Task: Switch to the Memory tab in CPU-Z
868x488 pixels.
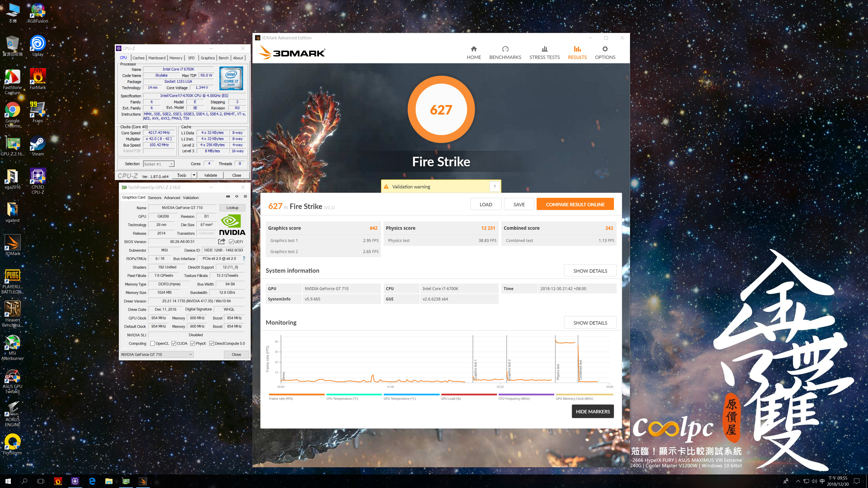Action: pos(176,58)
